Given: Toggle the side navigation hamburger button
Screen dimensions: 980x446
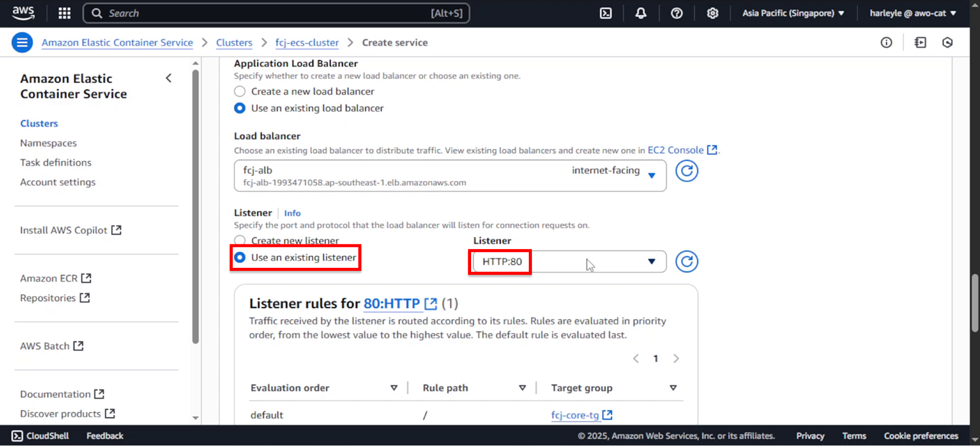Looking at the screenshot, I should pyautogui.click(x=22, y=42).
